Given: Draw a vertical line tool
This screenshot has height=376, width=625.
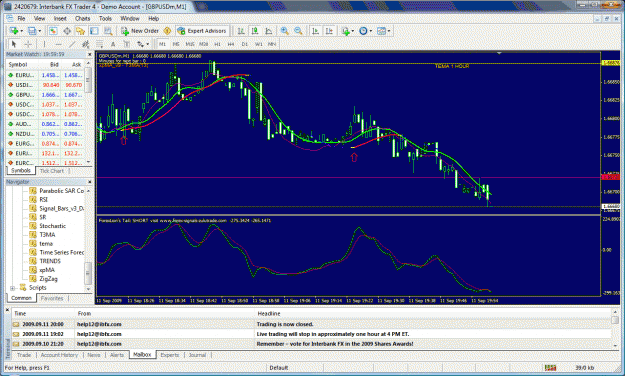Looking at the screenshot, I should point(44,44).
